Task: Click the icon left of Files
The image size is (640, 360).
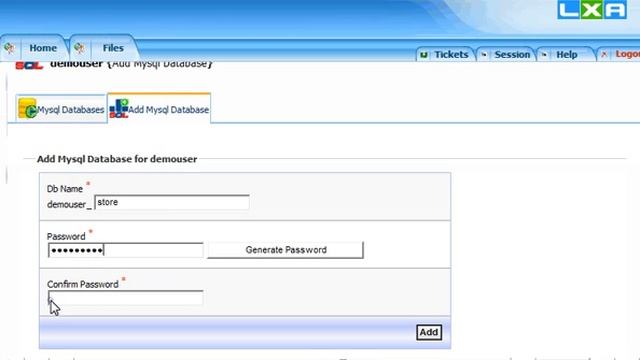Action: (80, 48)
